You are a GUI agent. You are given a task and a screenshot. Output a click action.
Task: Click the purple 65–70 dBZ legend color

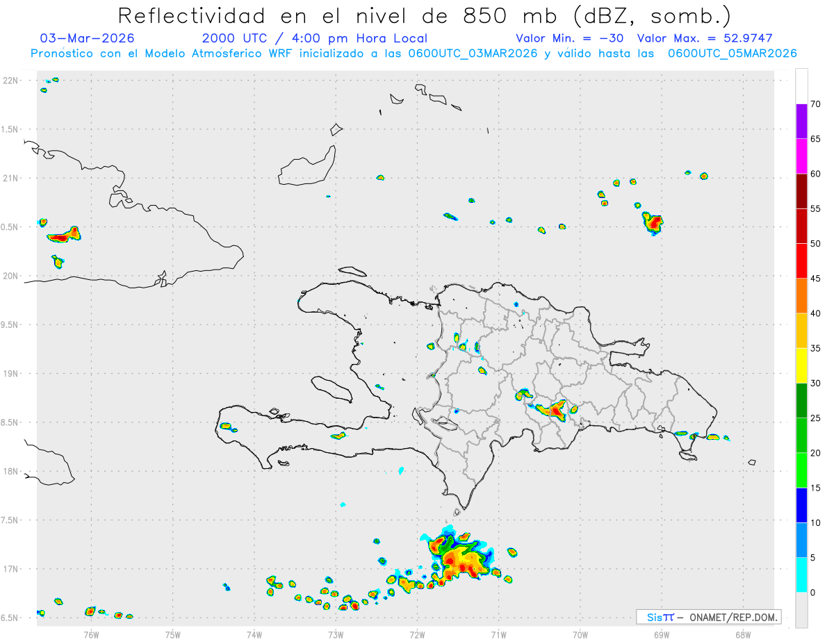[x=801, y=121]
